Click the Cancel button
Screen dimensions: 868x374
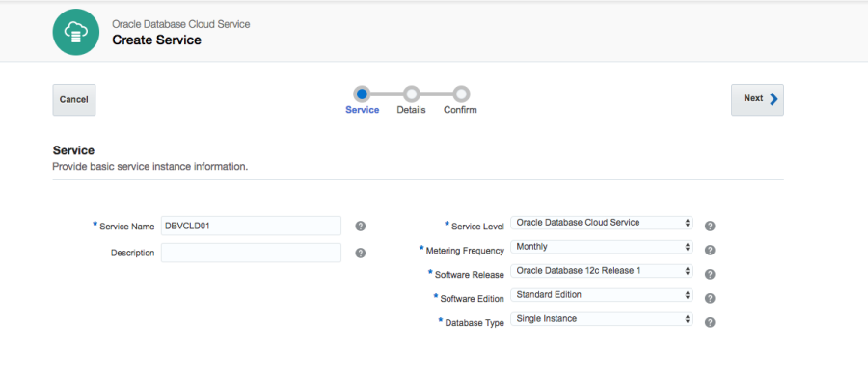(x=74, y=99)
